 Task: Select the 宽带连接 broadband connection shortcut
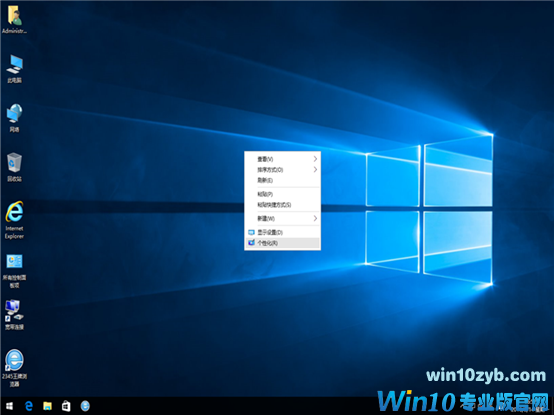[x=14, y=315]
